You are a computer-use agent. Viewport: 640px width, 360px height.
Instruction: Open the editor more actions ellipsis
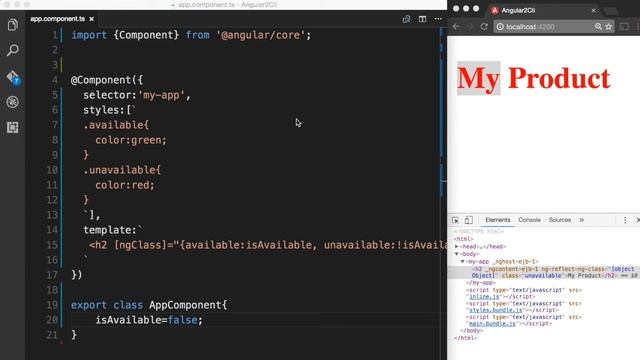click(438, 19)
